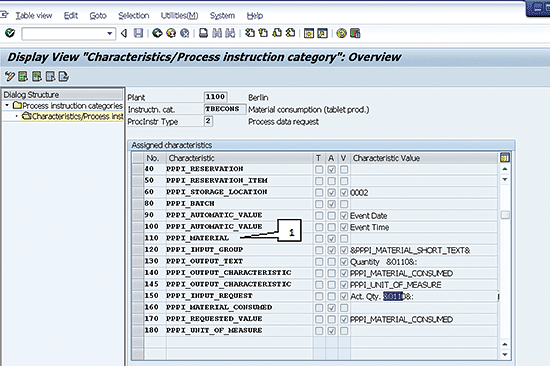Open the command field dropdown arrow
The height and width of the screenshot is (366, 550).
[x=110, y=34]
